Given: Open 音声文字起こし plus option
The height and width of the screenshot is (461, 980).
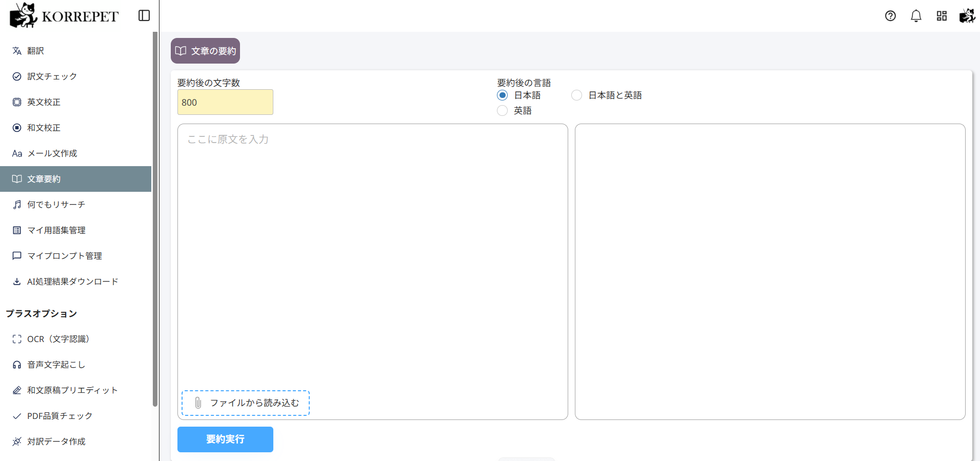Looking at the screenshot, I should (75, 365).
